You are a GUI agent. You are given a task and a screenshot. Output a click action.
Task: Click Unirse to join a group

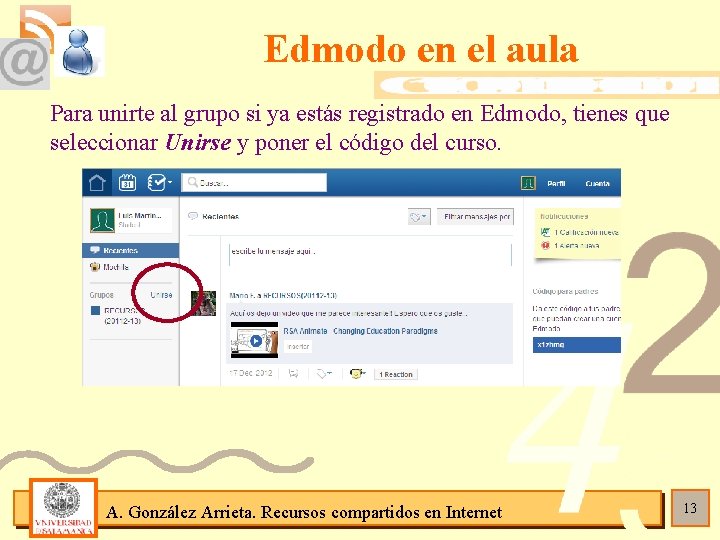(x=161, y=295)
